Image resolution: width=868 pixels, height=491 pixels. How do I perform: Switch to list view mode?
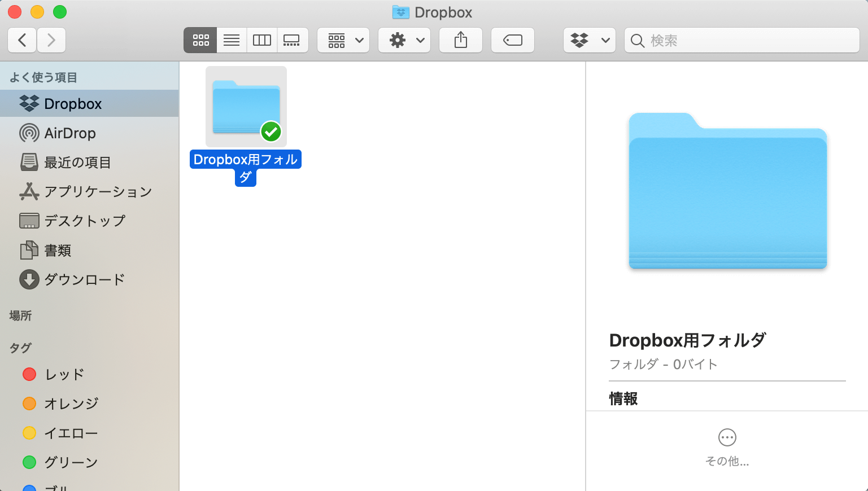click(232, 40)
